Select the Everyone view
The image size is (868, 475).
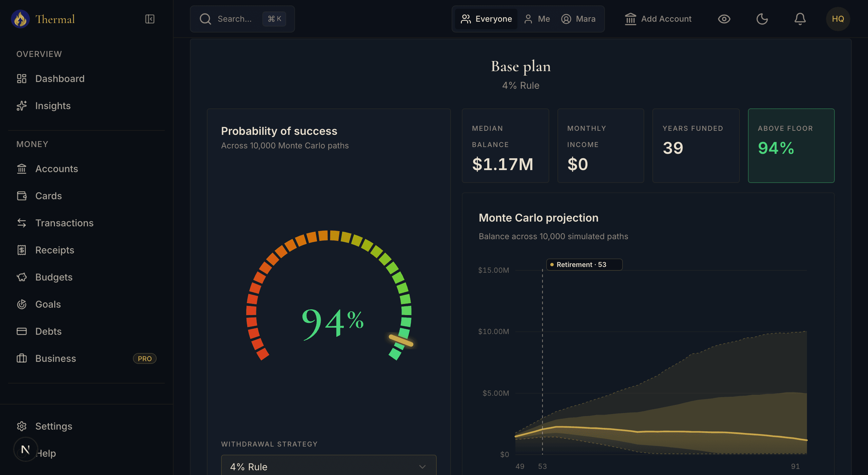click(x=486, y=19)
